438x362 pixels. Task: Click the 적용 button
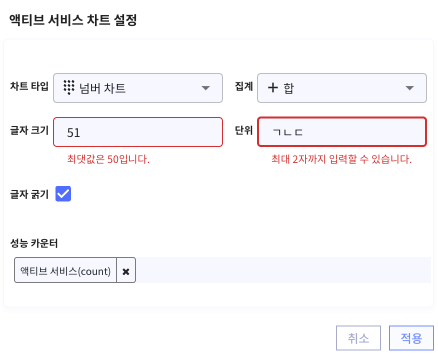(x=411, y=338)
